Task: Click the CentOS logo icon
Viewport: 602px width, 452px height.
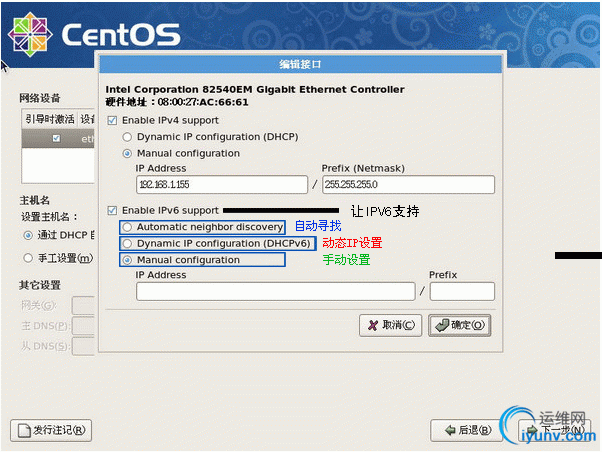Action: pos(30,35)
